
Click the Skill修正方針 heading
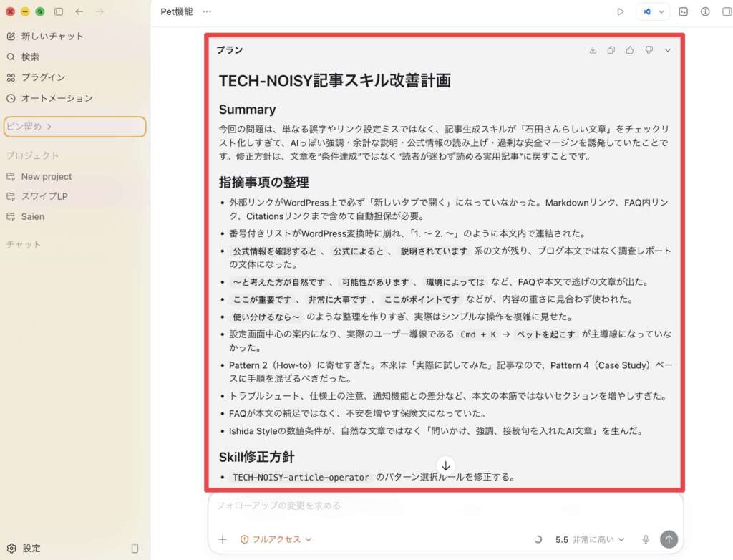[x=256, y=457]
